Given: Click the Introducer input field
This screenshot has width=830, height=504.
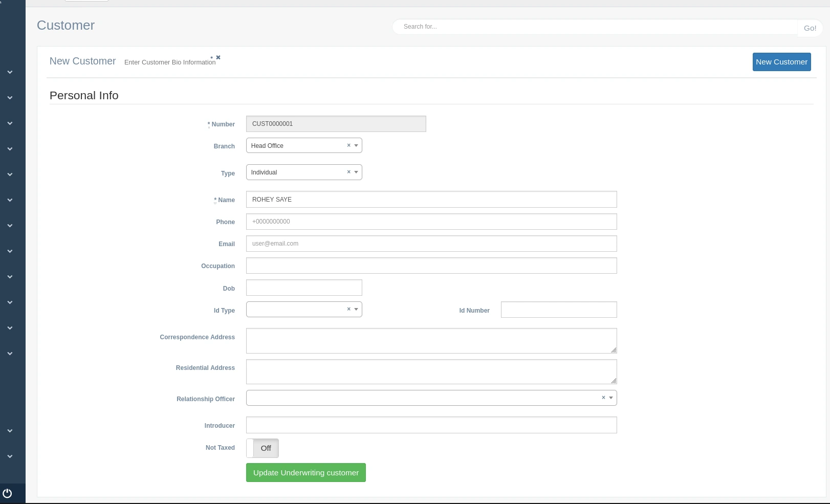Looking at the screenshot, I should [431, 425].
